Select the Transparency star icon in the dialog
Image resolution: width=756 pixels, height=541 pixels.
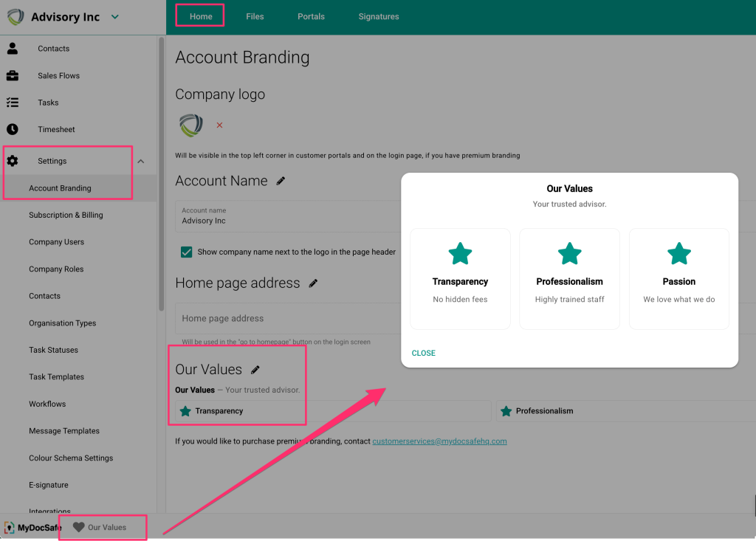click(460, 253)
